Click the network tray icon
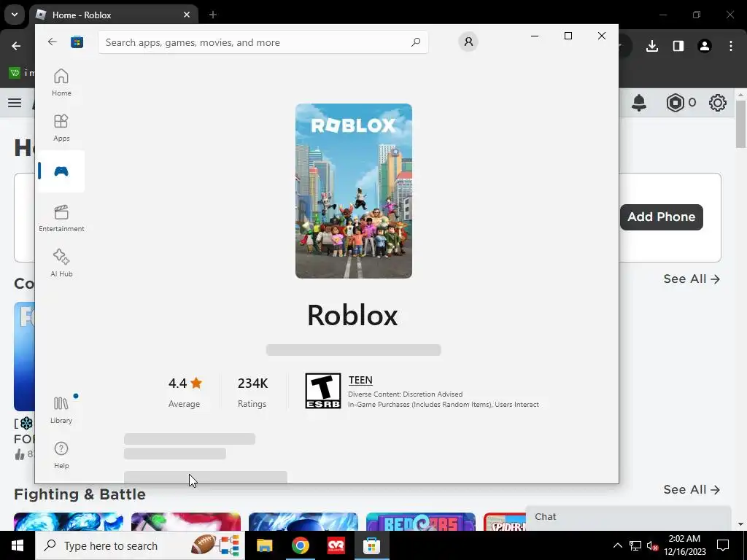The image size is (747, 560). click(635, 545)
